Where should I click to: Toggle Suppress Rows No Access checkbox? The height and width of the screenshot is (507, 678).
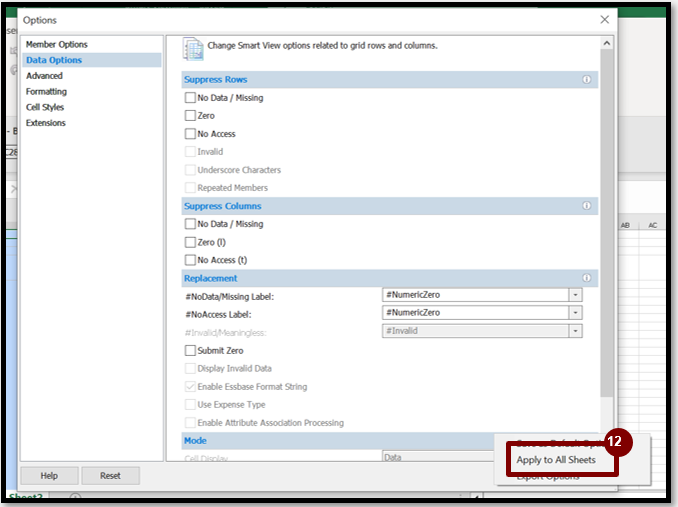(x=190, y=134)
